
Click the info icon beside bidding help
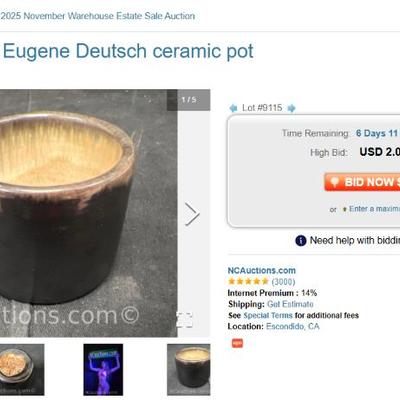[301, 240]
